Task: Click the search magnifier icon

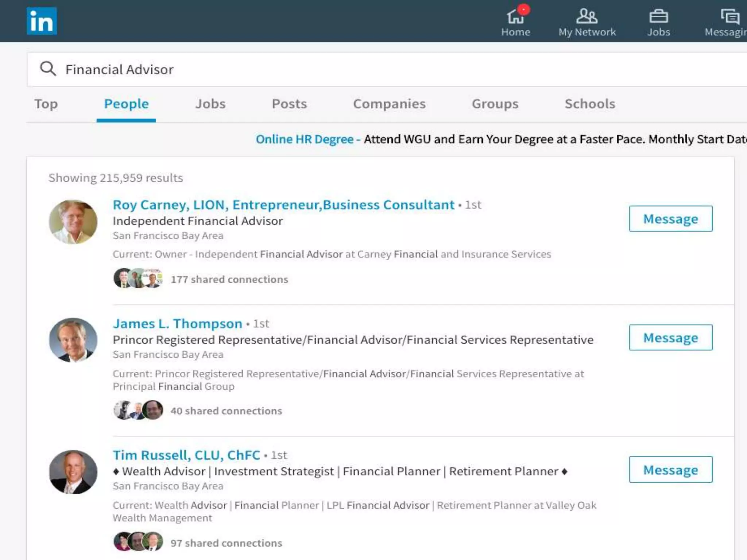Action: (48, 69)
